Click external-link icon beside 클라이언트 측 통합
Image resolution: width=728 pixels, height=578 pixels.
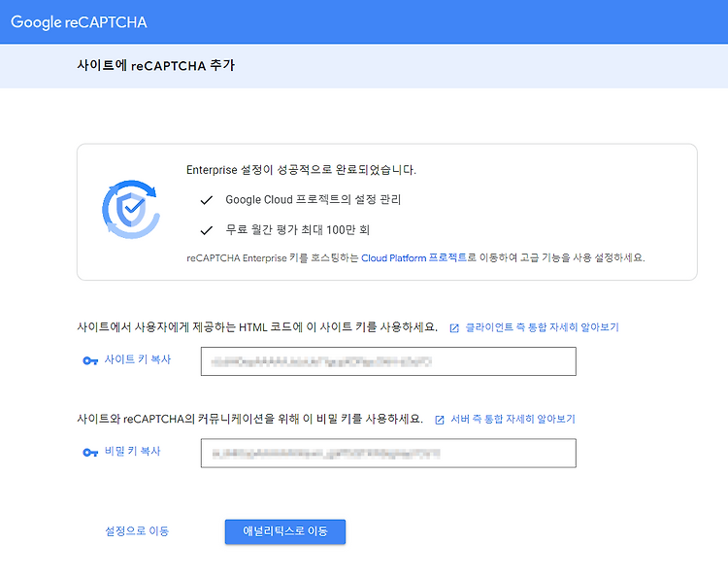pos(454,328)
